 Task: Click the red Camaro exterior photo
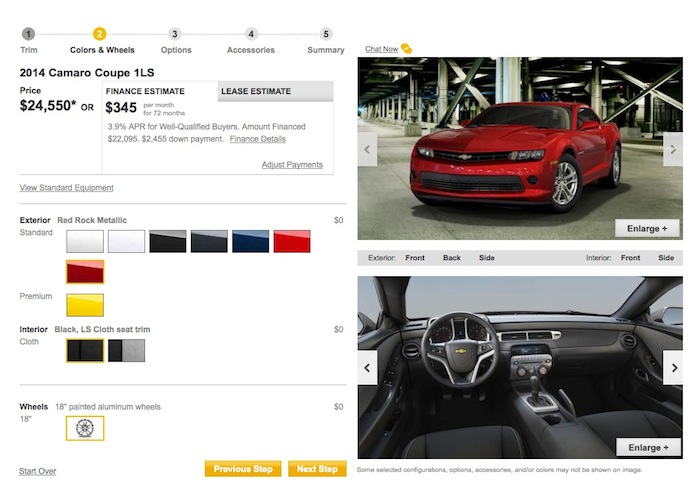(x=520, y=148)
